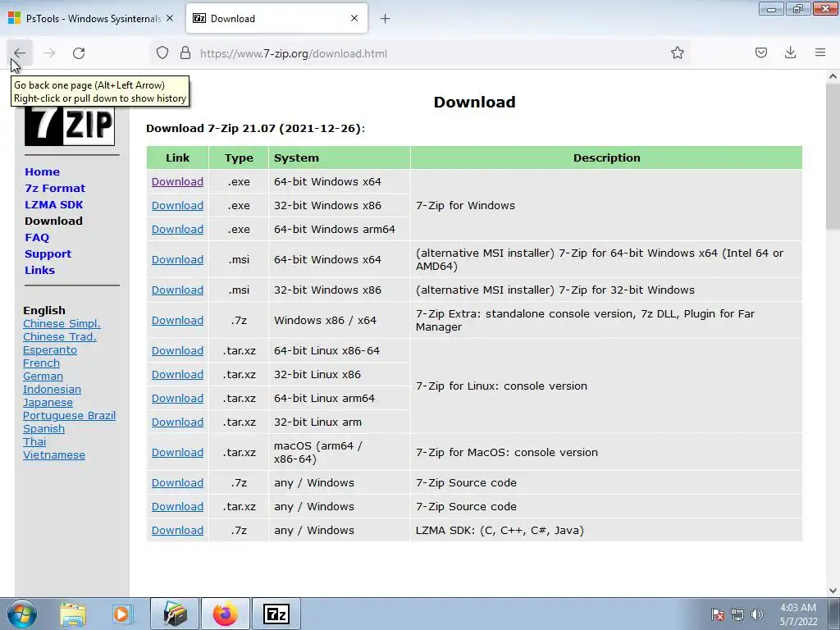Download 7-Zip Source code .7z
840x630 pixels.
click(x=177, y=482)
